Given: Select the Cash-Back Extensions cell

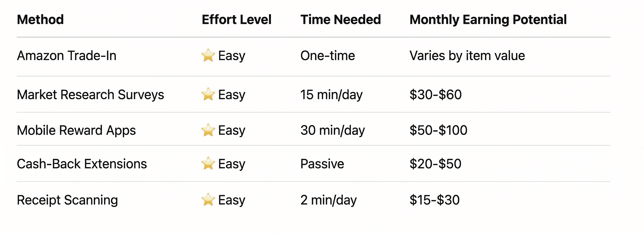Looking at the screenshot, I should click(x=82, y=164).
